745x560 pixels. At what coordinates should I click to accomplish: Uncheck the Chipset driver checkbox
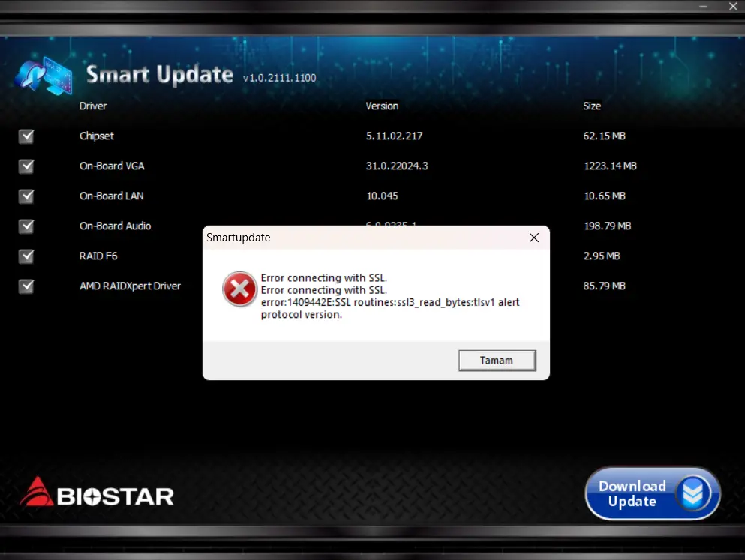pyautogui.click(x=26, y=136)
